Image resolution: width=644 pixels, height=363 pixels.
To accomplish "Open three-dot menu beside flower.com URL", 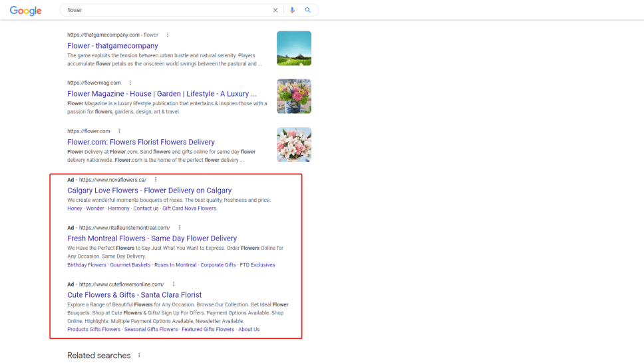I will coord(120,131).
